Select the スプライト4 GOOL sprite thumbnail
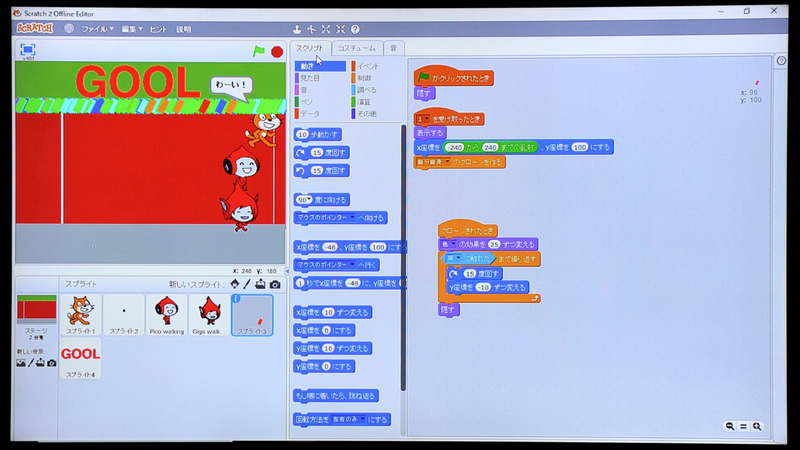 (81, 359)
